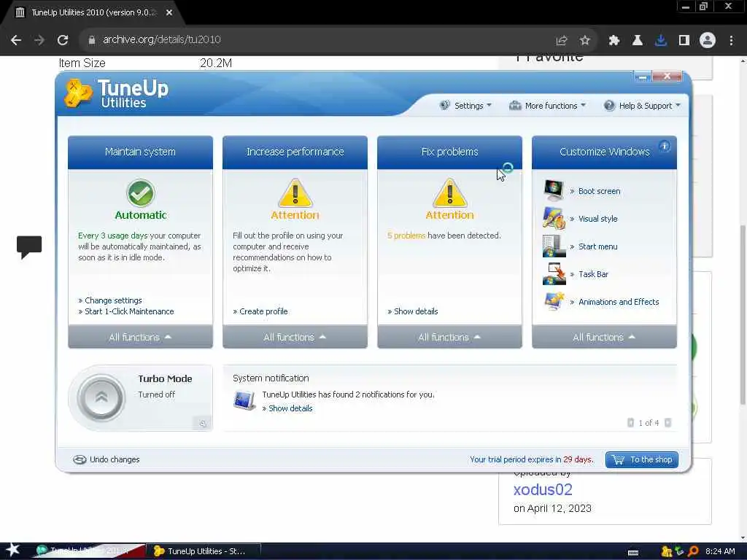
Task: Click the Maintain system header
Action: [x=141, y=152]
